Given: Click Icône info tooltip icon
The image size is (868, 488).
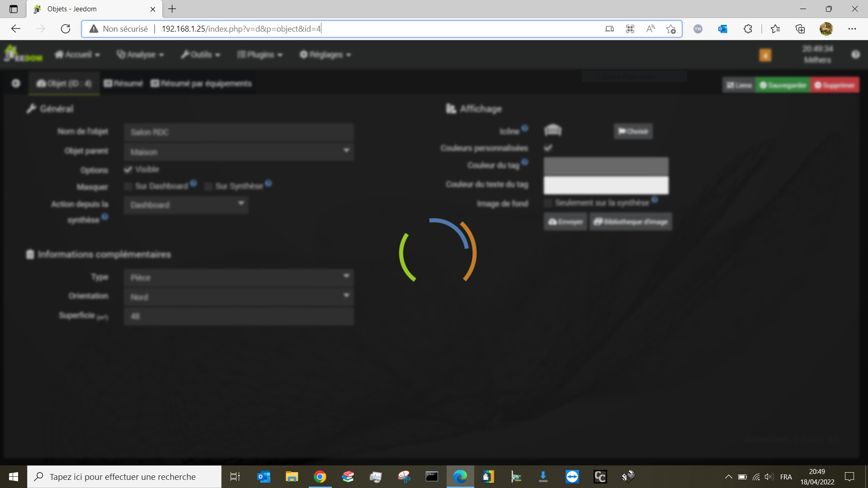Looking at the screenshot, I should click(525, 128).
